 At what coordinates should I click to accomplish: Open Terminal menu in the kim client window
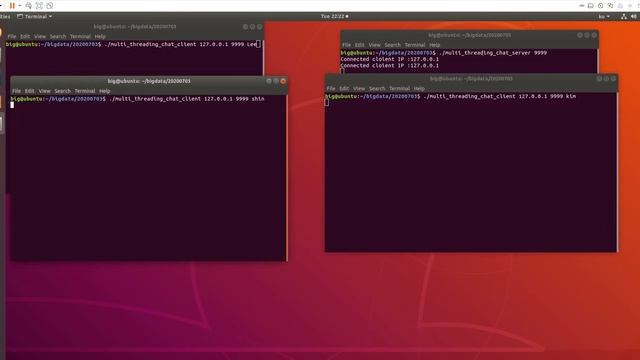[x=400, y=89]
